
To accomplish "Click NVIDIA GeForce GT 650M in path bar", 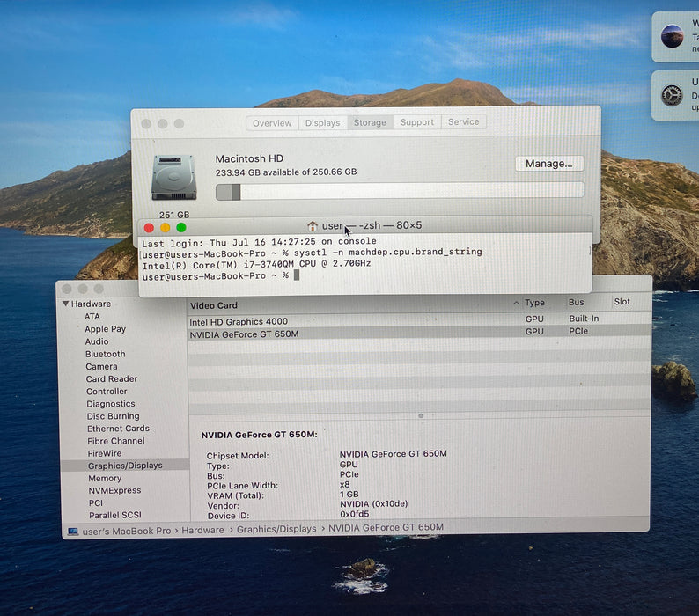I will tap(386, 527).
